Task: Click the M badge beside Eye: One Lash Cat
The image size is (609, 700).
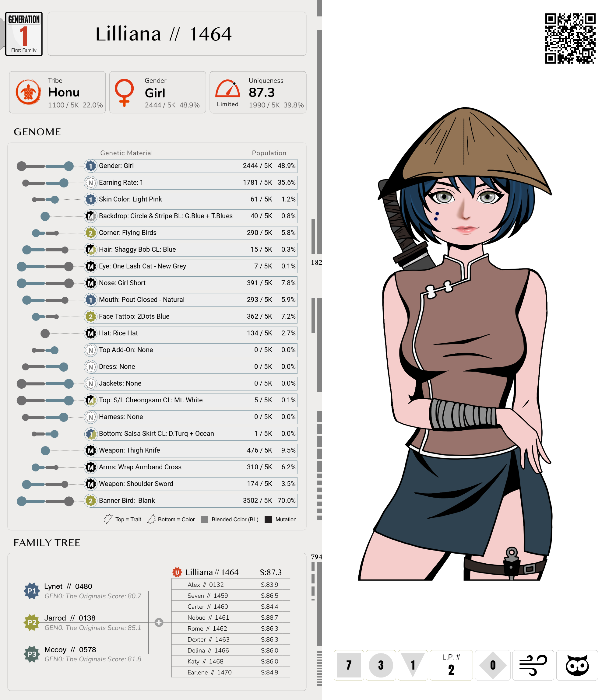Action: coord(90,266)
